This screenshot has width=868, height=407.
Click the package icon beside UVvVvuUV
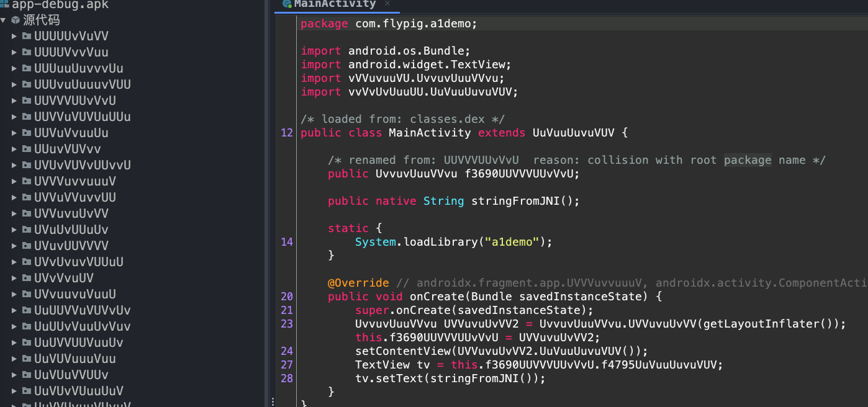[x=27, y=278]
